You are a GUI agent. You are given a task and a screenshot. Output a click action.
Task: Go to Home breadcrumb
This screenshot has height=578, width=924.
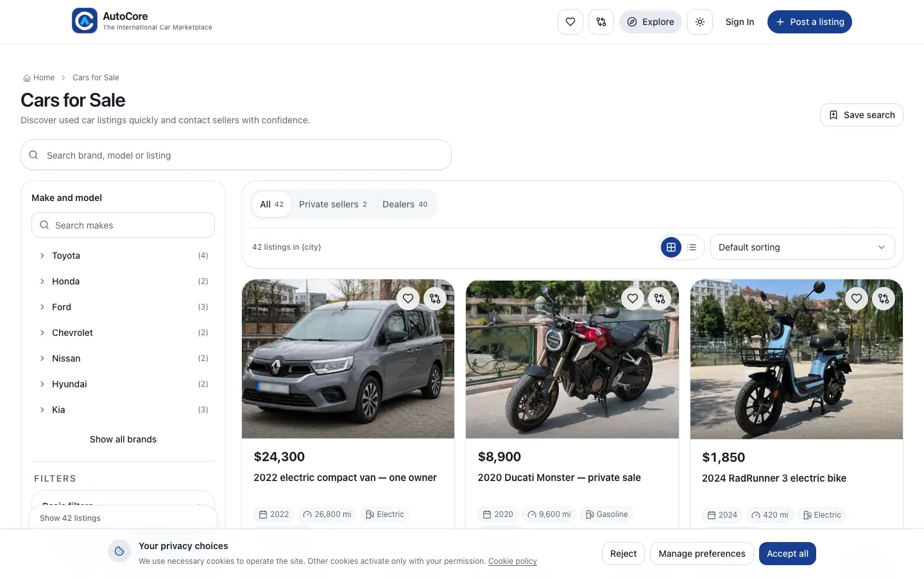pos(39,78)
